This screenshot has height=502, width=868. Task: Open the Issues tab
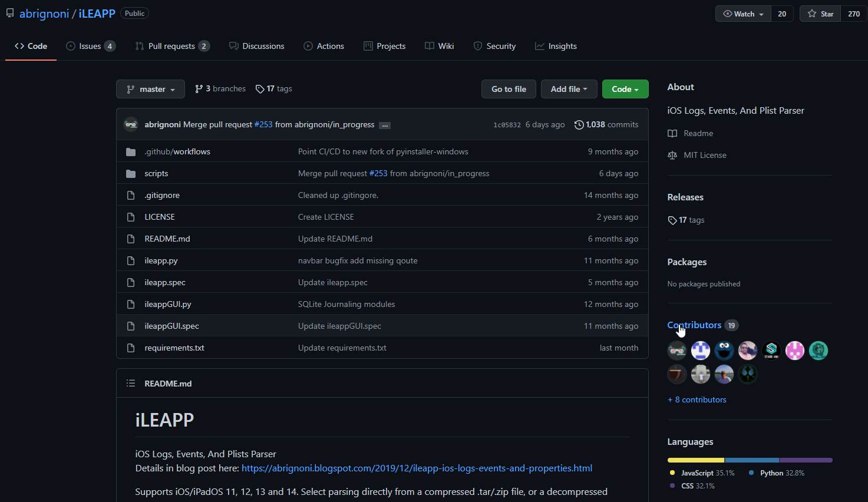point(91,46)
